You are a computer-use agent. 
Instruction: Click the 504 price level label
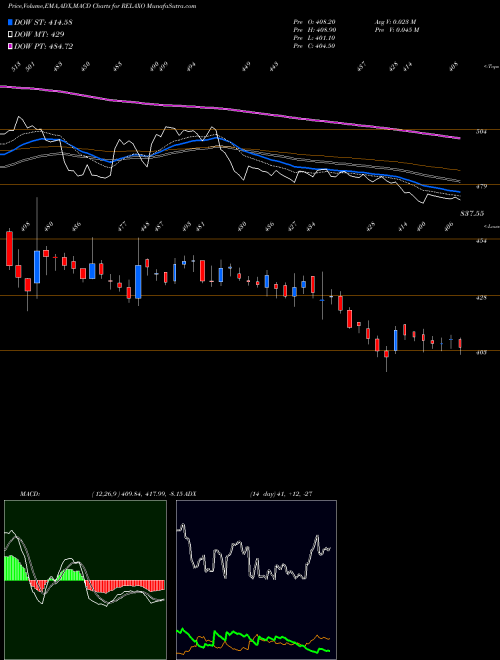pyautogui.click(x=481, y=132)
